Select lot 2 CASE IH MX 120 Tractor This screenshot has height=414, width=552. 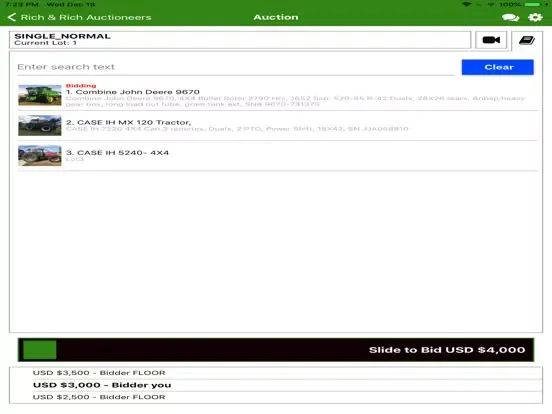click(278, 125)
